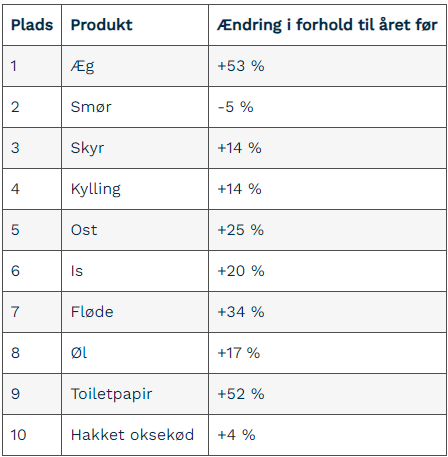Viewport: 448px width, 457px height.
Task: Select the Hakket oksekød cell
Action: tap(135, 435)
